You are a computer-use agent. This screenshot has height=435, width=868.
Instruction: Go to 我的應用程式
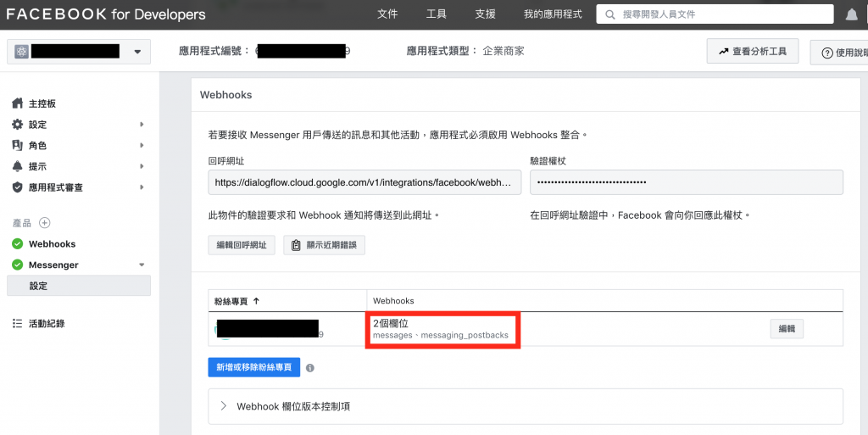coord(553,14)
